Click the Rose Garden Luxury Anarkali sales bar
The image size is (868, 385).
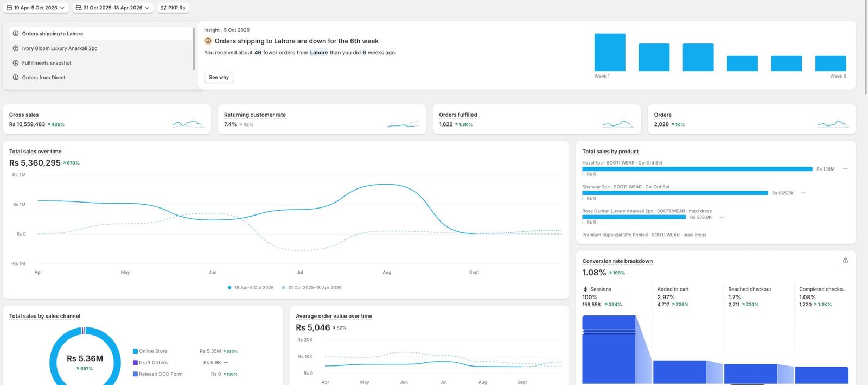pyautogui.click(x=634, y=217)
